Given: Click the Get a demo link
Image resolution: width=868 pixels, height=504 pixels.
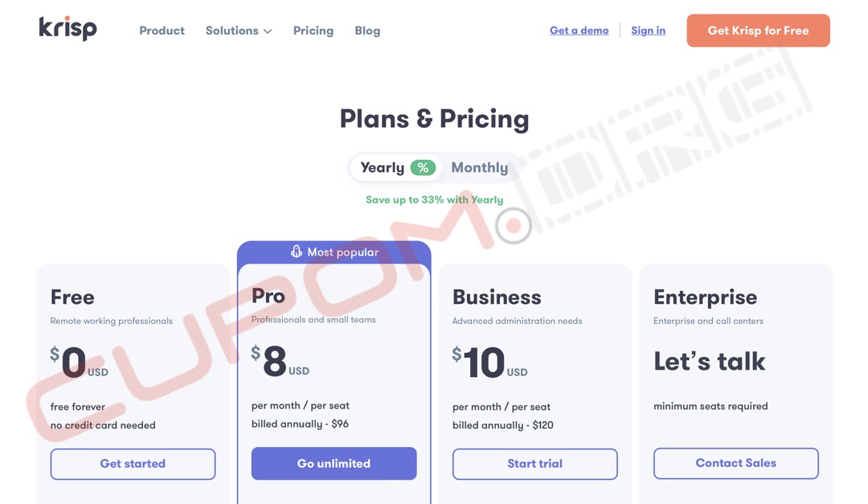Looking at the screenshot, I should tap(579, 31).
